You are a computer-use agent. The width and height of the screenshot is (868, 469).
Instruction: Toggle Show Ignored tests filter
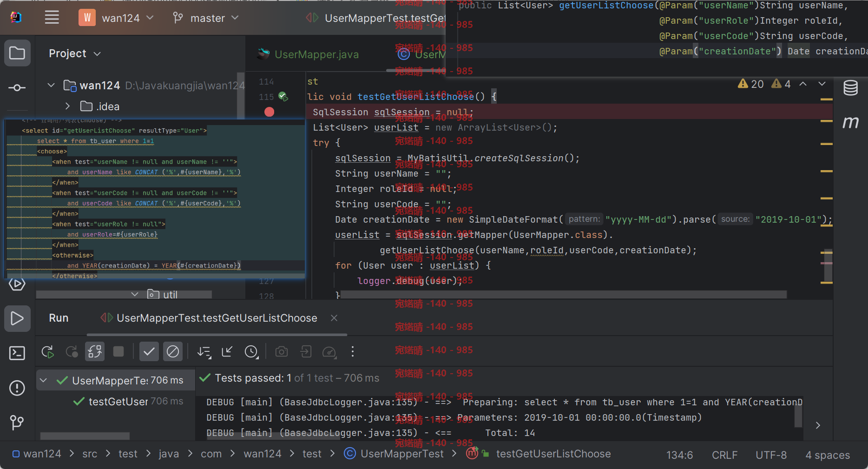coord(173,352)
